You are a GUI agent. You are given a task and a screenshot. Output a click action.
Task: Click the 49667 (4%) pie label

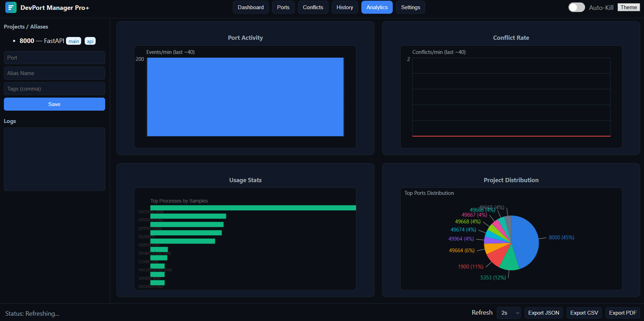click(x=474, y=215)
